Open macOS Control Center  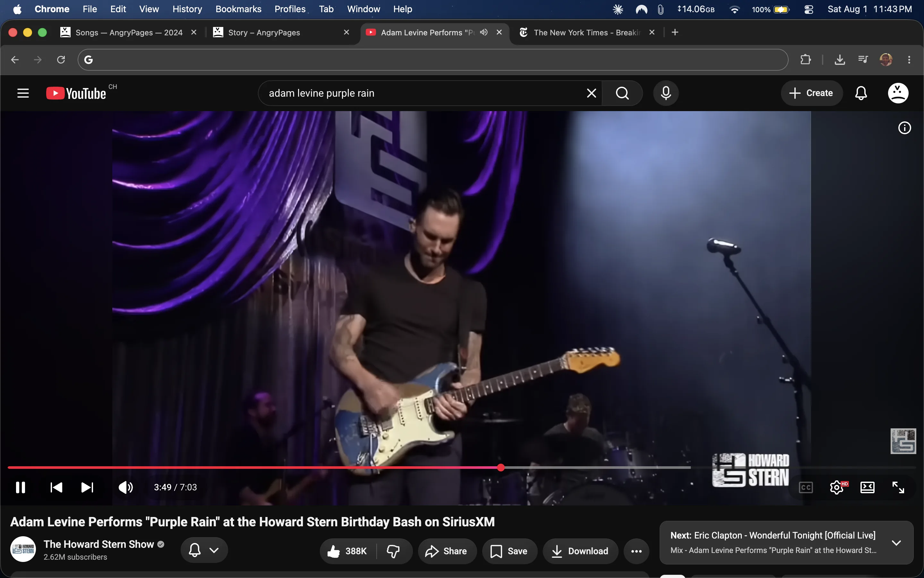click(x=808, y=10)
